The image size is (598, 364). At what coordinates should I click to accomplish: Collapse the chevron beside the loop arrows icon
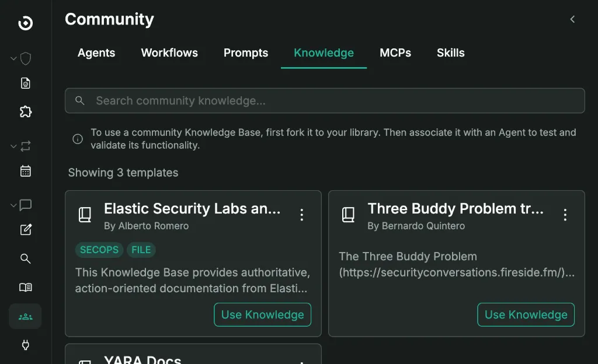13,146
